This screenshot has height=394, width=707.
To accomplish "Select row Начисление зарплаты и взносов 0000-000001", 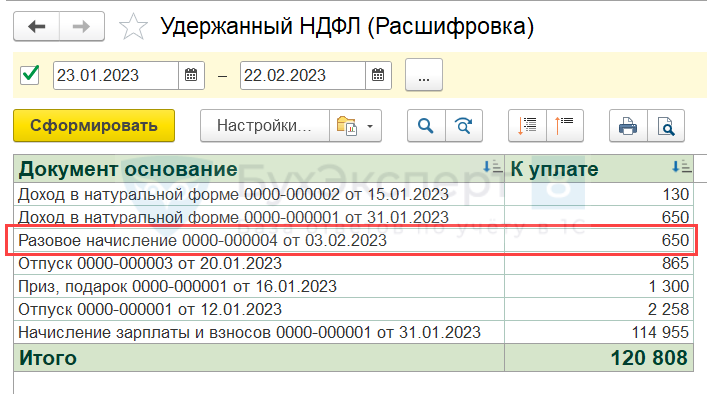I will coord(259,332).
